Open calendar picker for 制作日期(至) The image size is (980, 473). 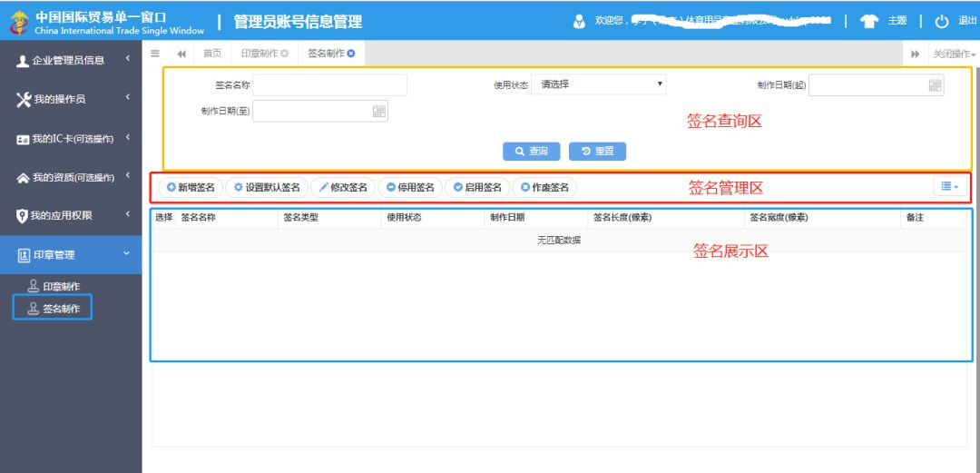coord(379,111)
